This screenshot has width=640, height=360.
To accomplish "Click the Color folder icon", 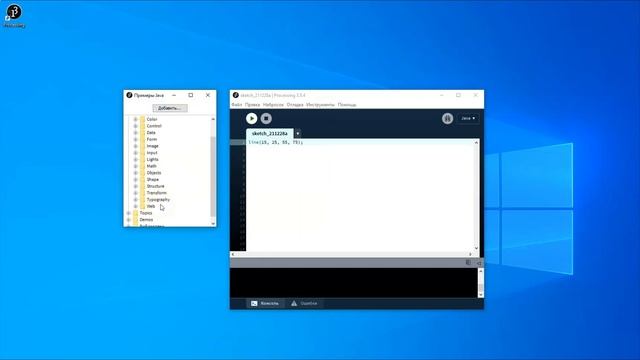I will pyautogui.click(x=142, y=119).
